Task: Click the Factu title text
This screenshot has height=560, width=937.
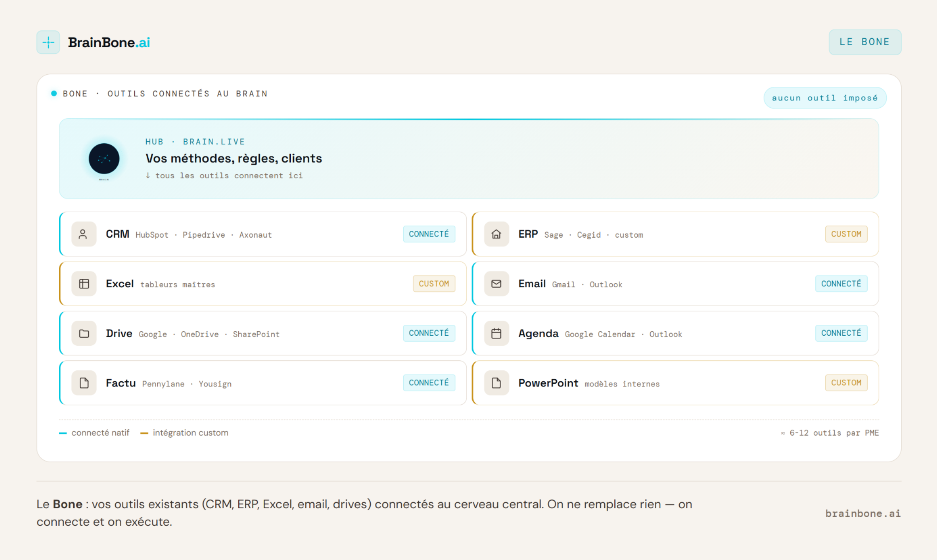Action: point(121,383)
